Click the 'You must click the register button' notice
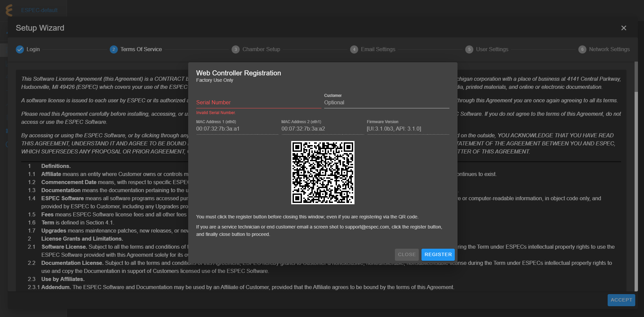This screenshot has height=317, width=644. pyautogui.click(x=307, y=217)
